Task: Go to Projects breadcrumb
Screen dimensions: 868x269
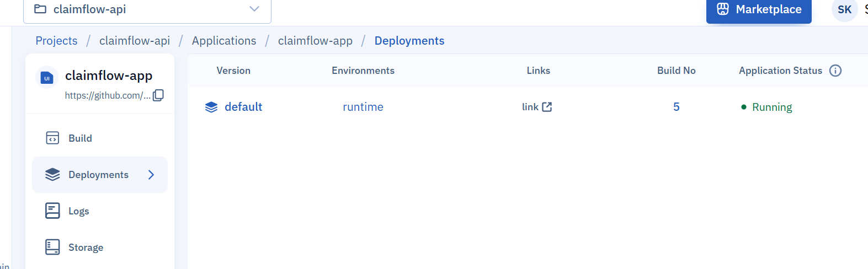Action: tap(56, 41)
